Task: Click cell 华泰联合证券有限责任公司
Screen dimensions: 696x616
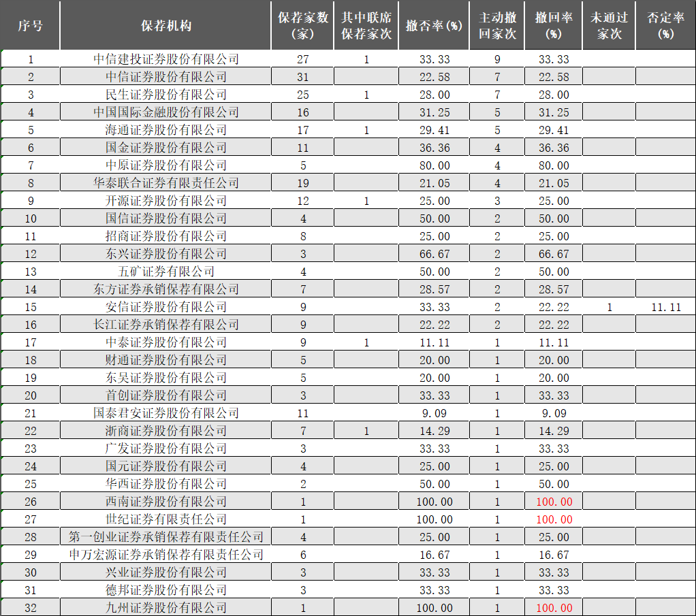Action: click(x=165, y=183)
